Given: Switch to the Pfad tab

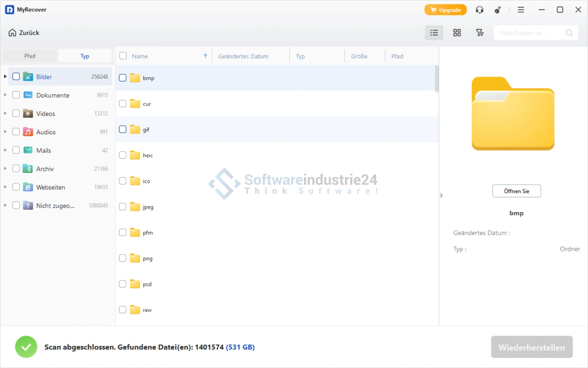Looking at the screenshot, I should pyautogui.click(x=30, y=56).
